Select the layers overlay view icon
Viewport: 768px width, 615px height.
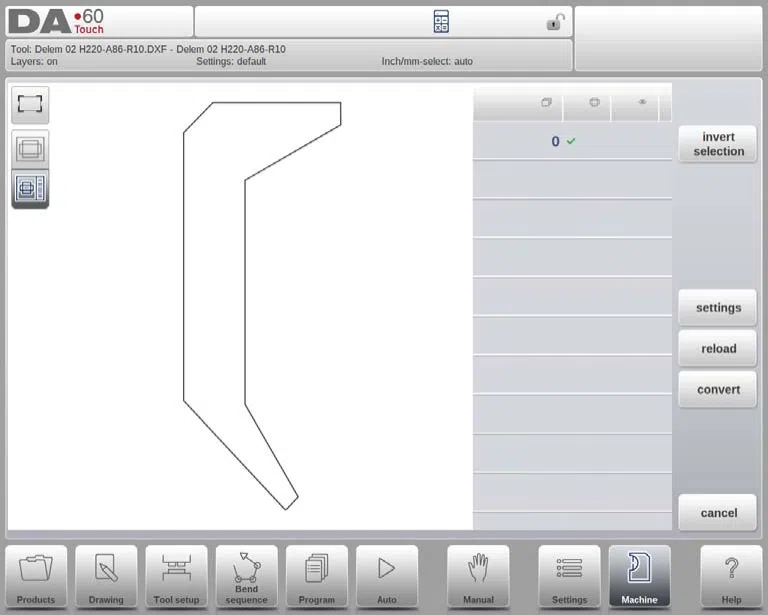point(30,149)
